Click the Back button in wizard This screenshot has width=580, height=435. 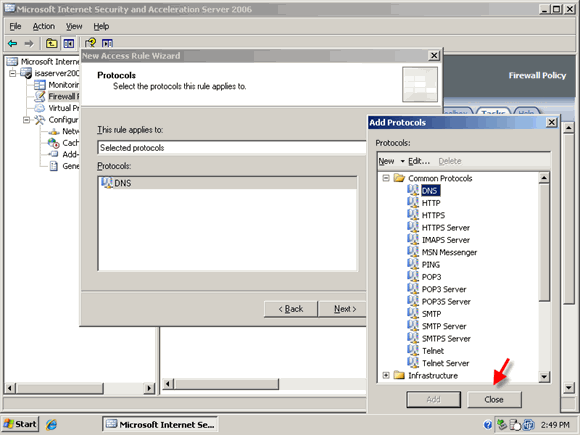pyautogui.click(x=291, y=309)
